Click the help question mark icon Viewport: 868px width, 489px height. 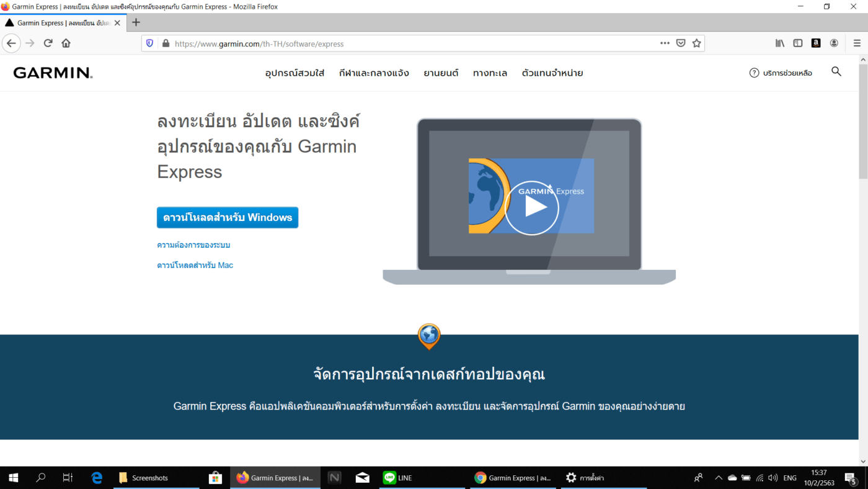[754, 73]
